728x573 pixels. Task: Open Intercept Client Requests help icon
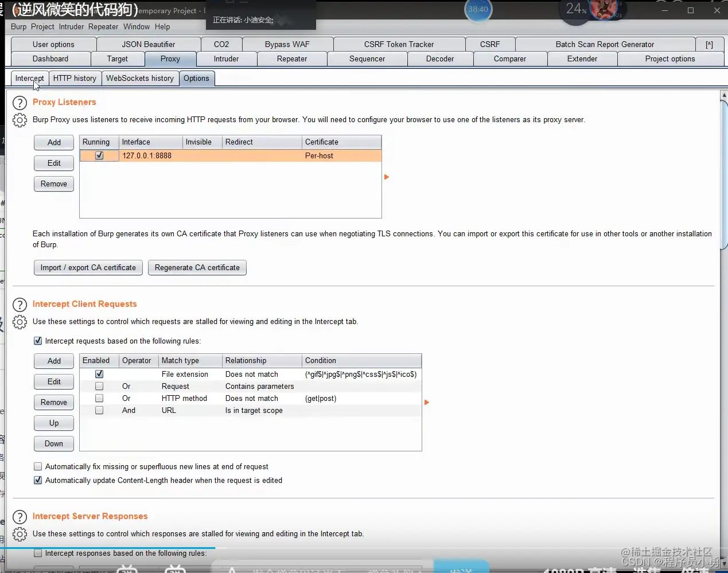[x=20, y=305]
